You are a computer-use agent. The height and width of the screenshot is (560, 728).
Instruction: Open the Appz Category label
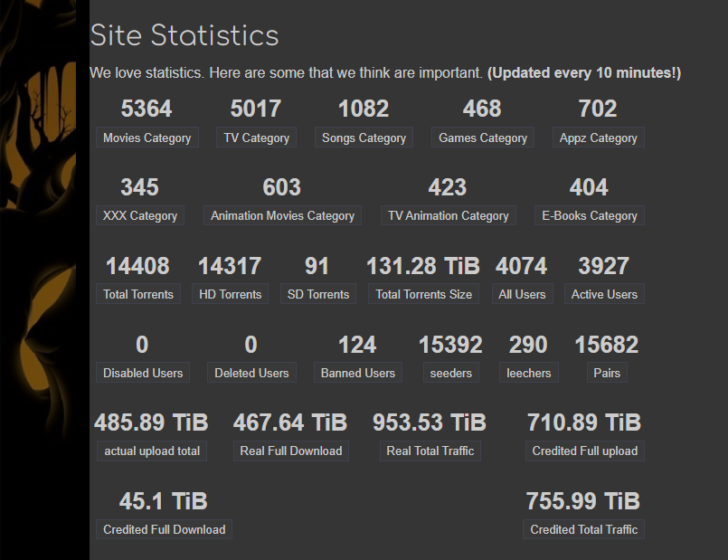[599, 138]
